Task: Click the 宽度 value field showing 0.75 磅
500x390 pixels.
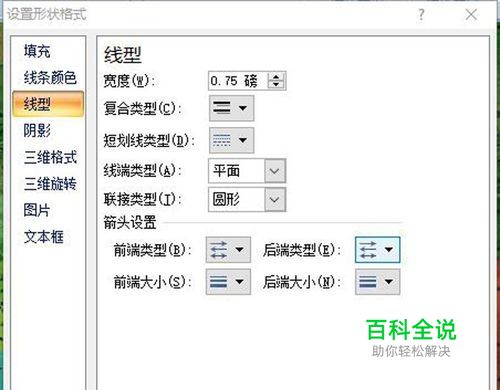Action: click(238, 81)
